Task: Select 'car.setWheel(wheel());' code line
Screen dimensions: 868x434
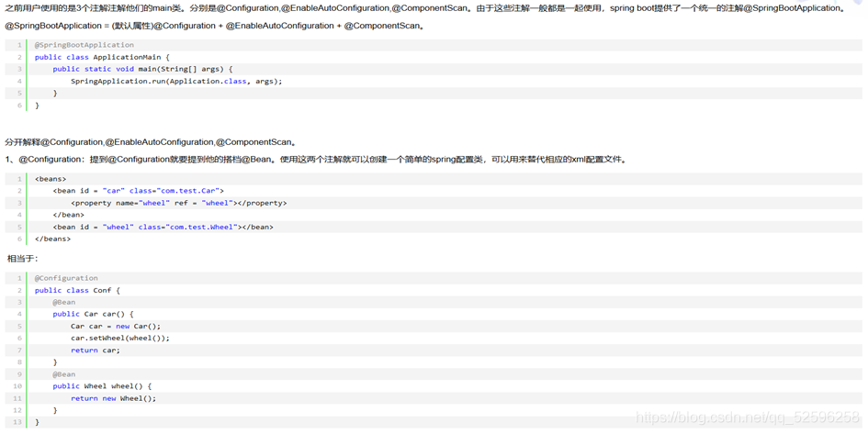Action: click(120, 338)
